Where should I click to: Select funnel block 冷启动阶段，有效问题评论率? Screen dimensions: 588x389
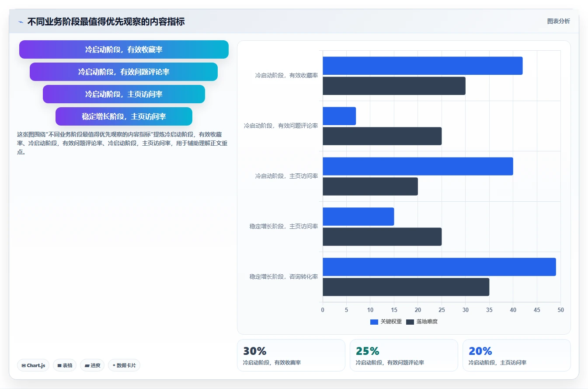pyautogui.click(x=124, y=72)
